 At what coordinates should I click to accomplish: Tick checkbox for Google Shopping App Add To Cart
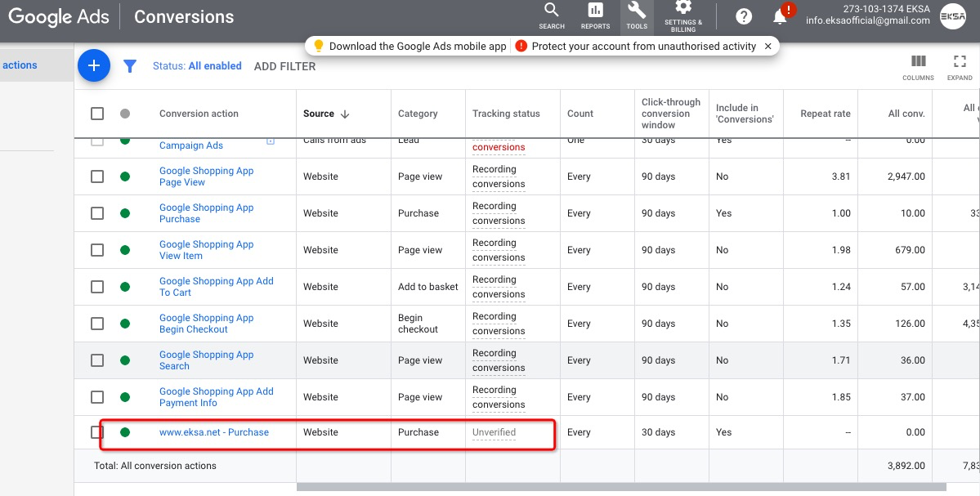tap(97, 287)
